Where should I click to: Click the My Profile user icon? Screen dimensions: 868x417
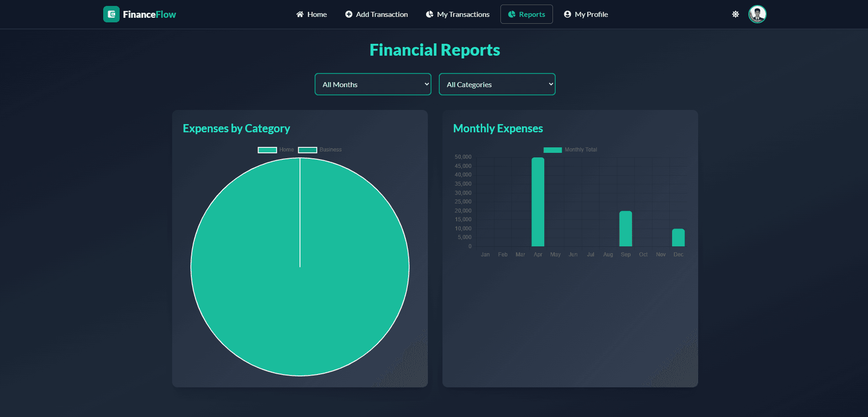(x=568, y=14)
